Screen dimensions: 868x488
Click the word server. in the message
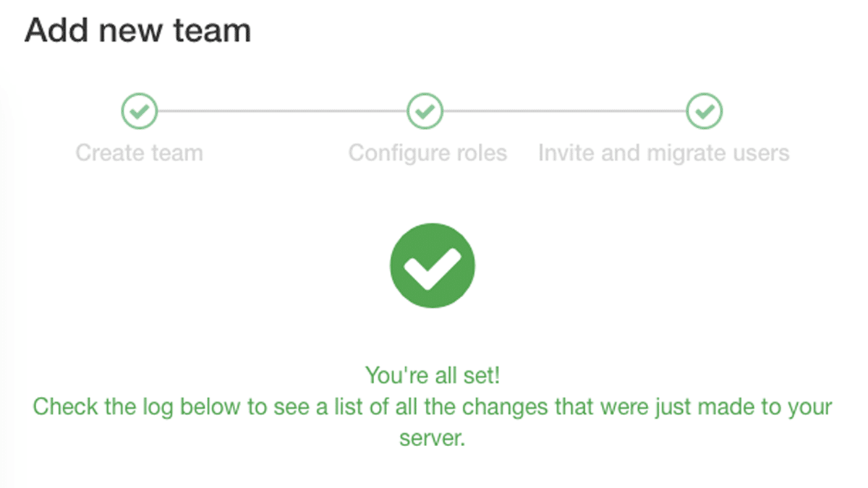pos(433,438)
